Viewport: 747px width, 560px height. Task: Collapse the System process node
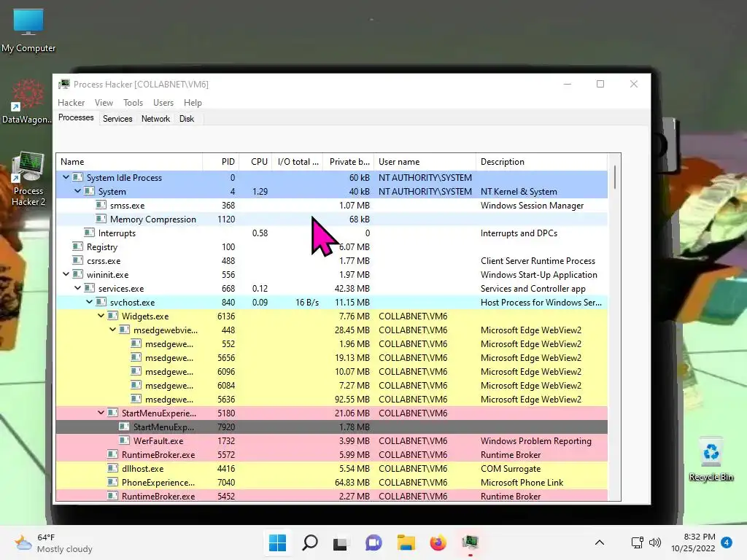[x=77, y=191]
